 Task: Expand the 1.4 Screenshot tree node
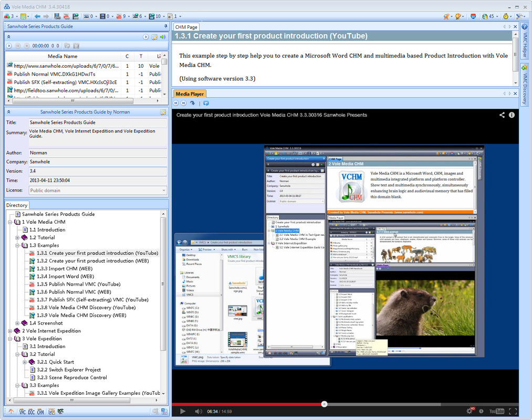[x=17, y=323]
